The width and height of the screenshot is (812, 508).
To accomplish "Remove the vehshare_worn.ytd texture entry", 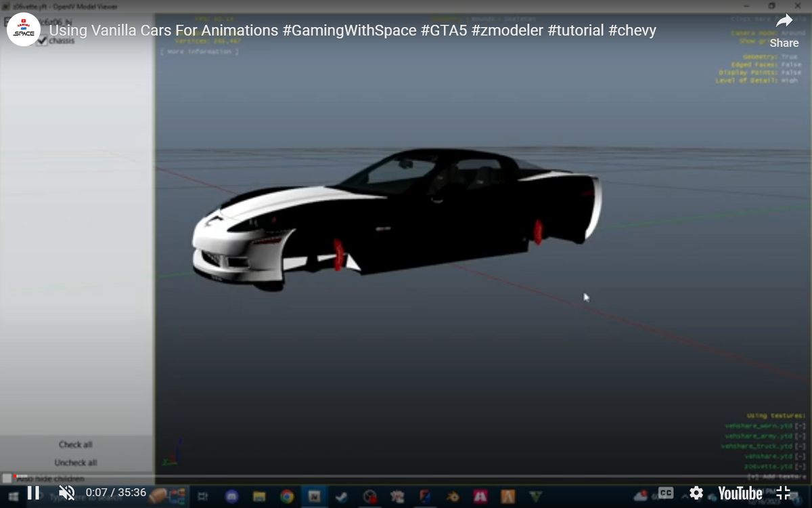I will coord(800,426).
